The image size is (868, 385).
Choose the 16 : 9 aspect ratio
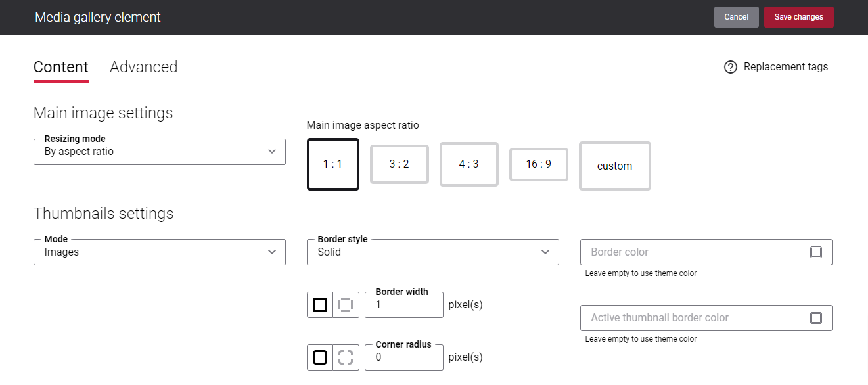pos(539,164)
